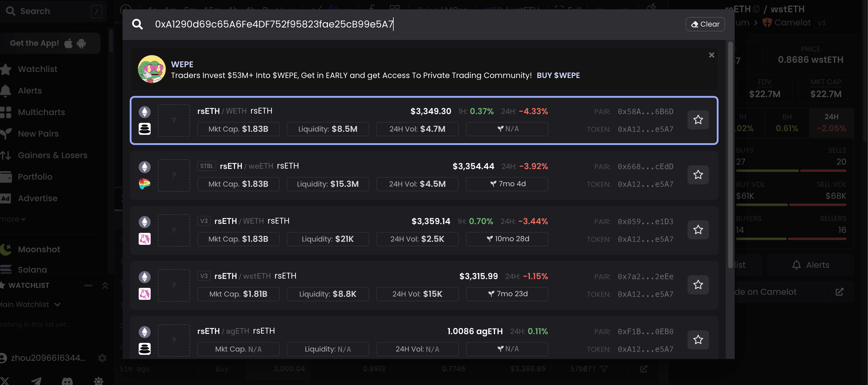Click placeholder token image on first result
This screenshot has width=868, height=385.
coord(174,120)
